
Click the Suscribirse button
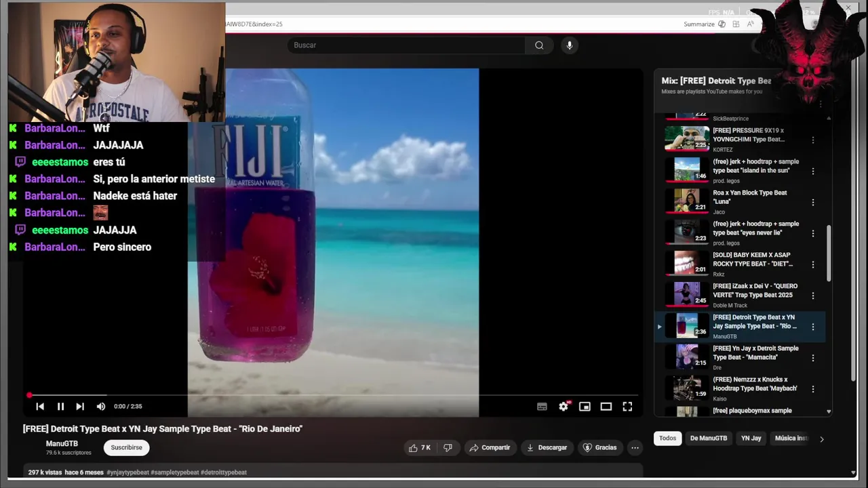pyautogui.click(x=127, y=447)
